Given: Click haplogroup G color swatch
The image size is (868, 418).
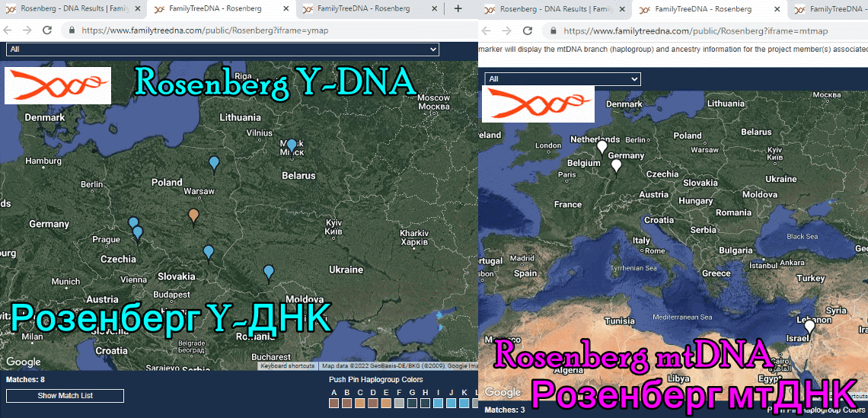Looking at the screenshot, I should 412,404.
